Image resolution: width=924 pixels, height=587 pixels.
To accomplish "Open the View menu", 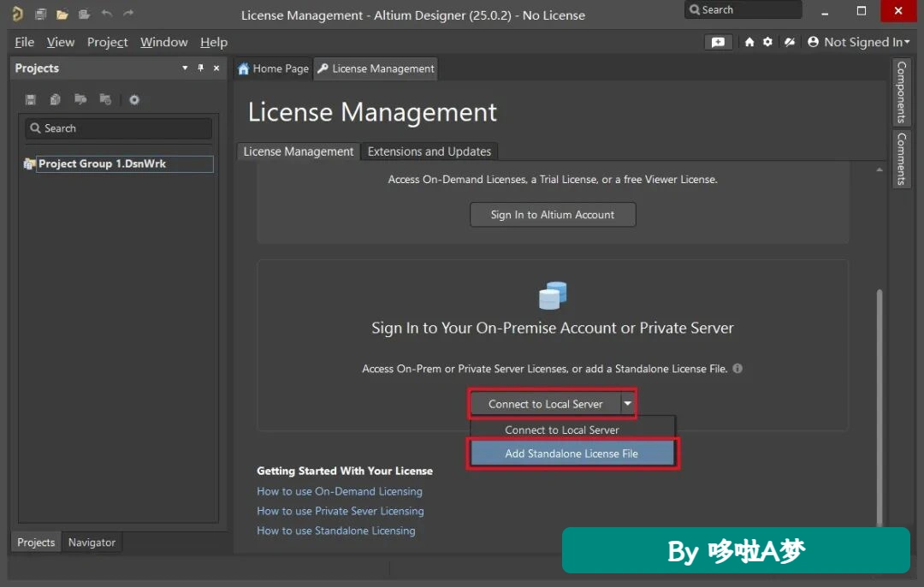I will 61,43.
